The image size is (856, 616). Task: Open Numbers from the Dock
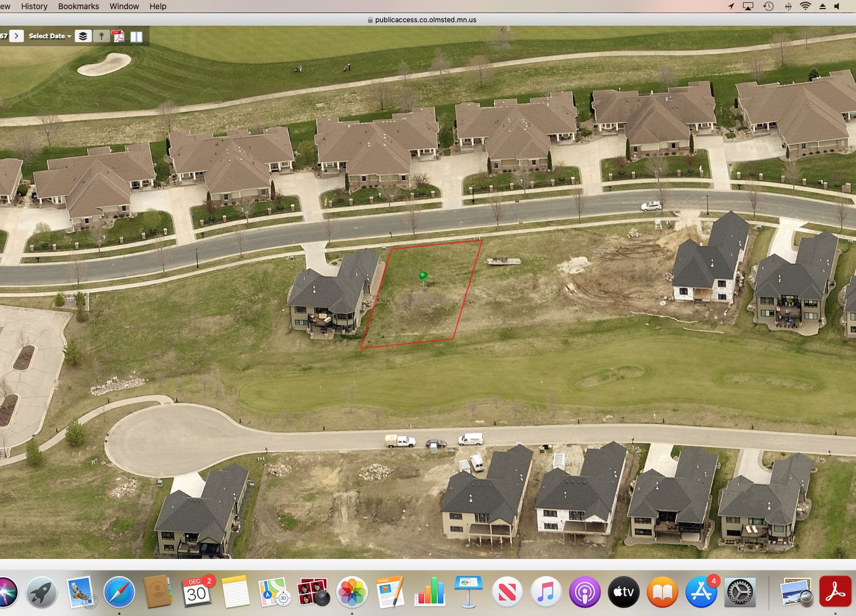click(430, 592)
